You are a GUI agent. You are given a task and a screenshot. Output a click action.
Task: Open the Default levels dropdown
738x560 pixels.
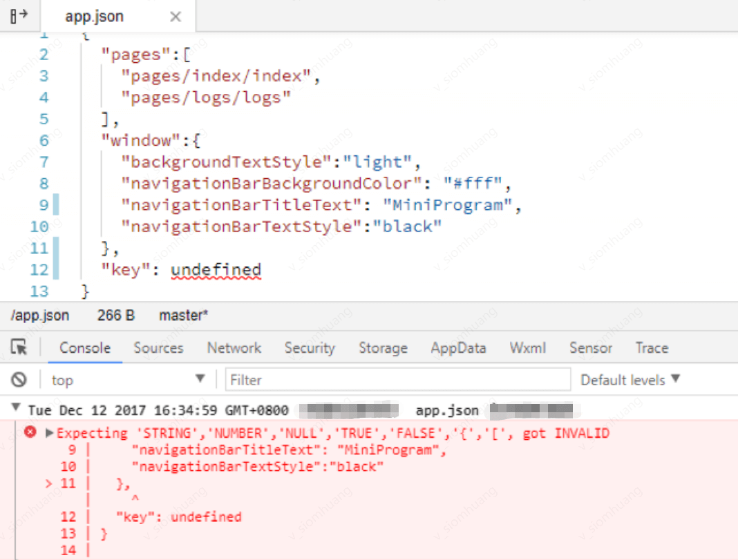[x=630, y=380]
